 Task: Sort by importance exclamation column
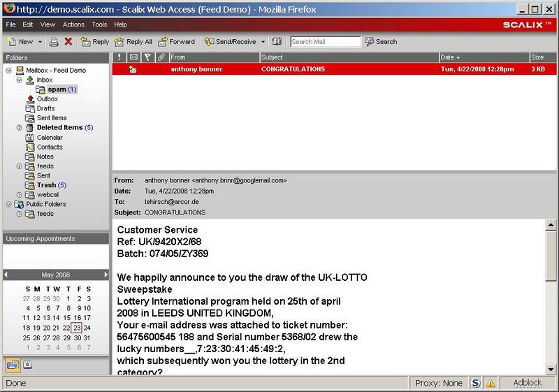click(119, 57)
